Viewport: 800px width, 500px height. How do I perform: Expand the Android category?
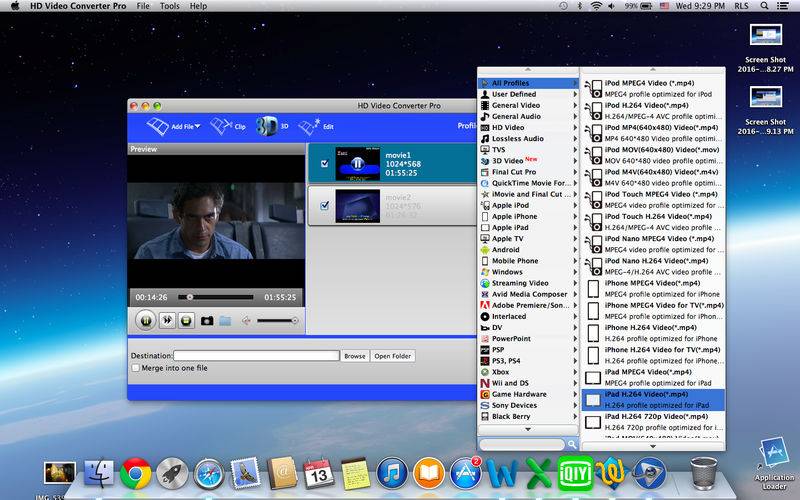coord(528,249)
